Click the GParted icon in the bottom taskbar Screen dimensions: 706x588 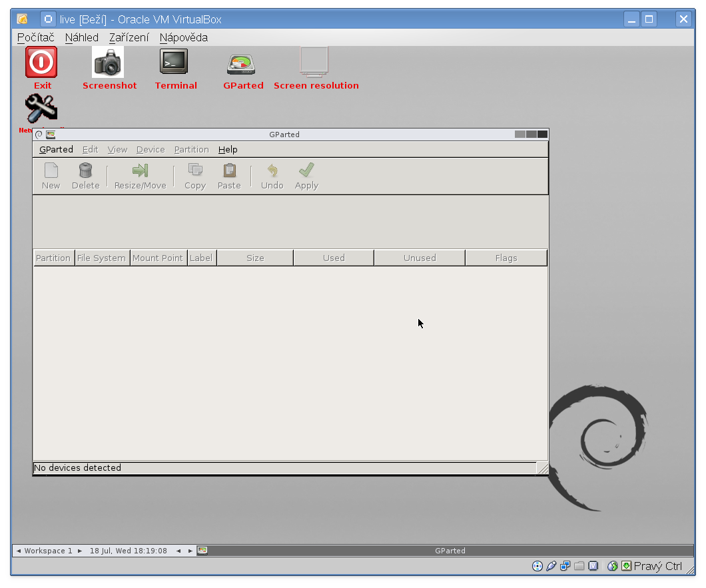tap(202, 551)
